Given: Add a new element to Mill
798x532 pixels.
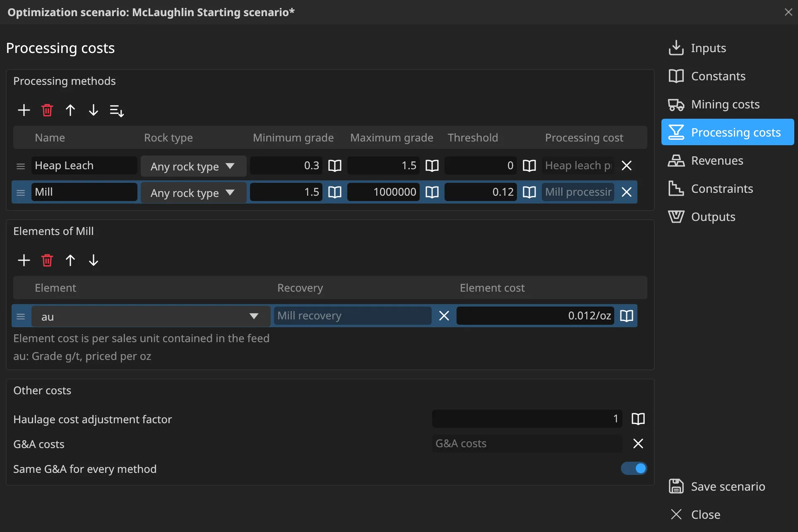Looking at the screenshot, I should [24, 260].
